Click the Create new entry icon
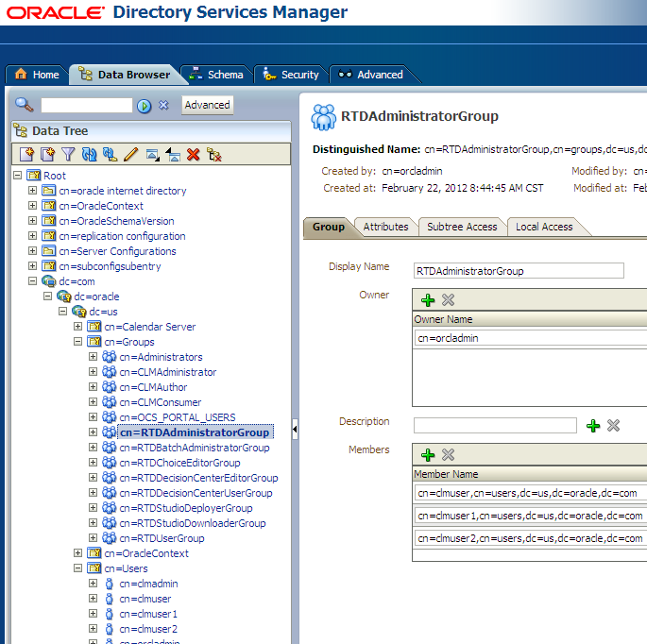 26,155
